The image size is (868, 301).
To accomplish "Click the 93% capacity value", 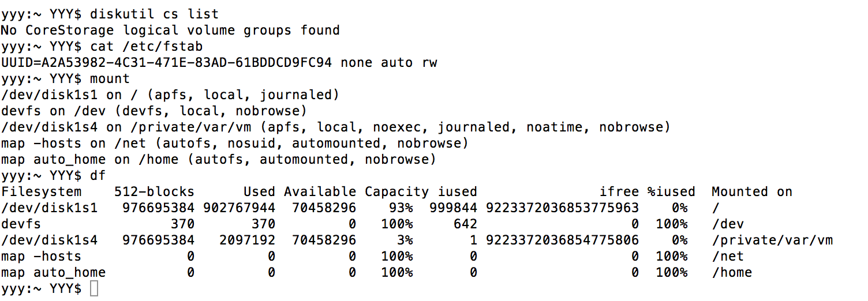I will tap(401, 208).
